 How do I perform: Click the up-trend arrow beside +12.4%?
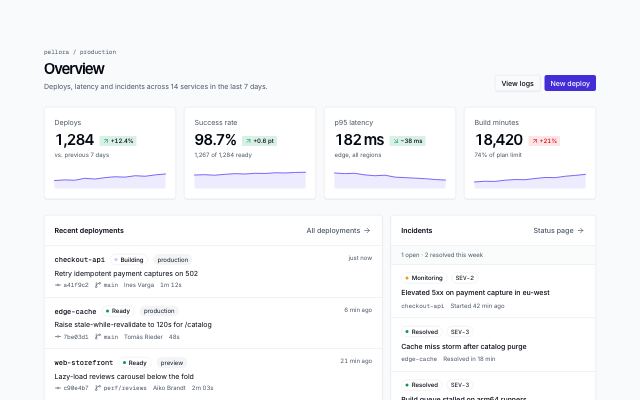point(106,141)
